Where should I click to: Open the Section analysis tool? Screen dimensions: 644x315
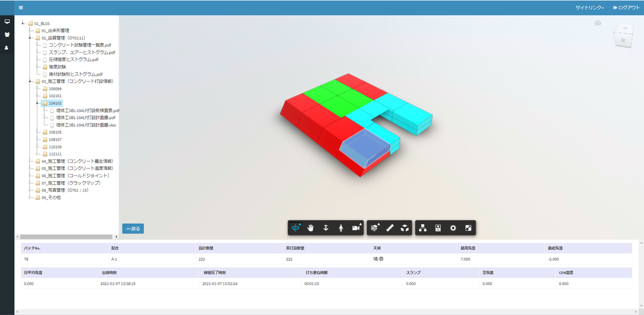pyautogui.click(x=374, y=228)
